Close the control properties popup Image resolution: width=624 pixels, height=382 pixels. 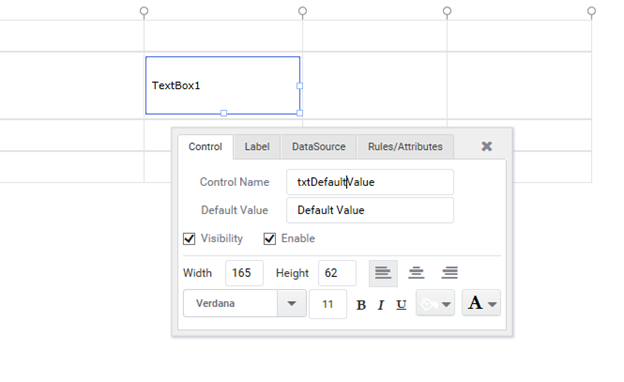tap(486, 146)
